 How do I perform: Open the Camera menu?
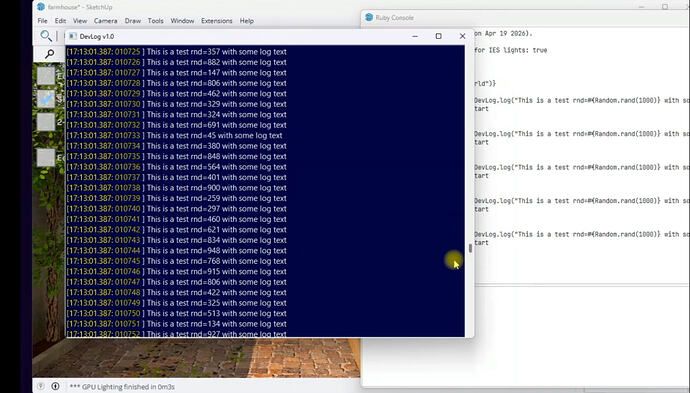(x=106, y=21)
